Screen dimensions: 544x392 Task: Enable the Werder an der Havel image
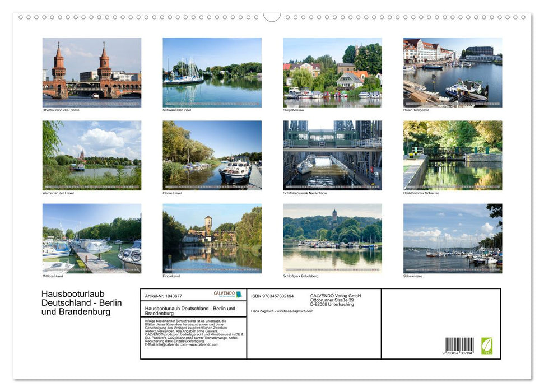coord(91,156)
